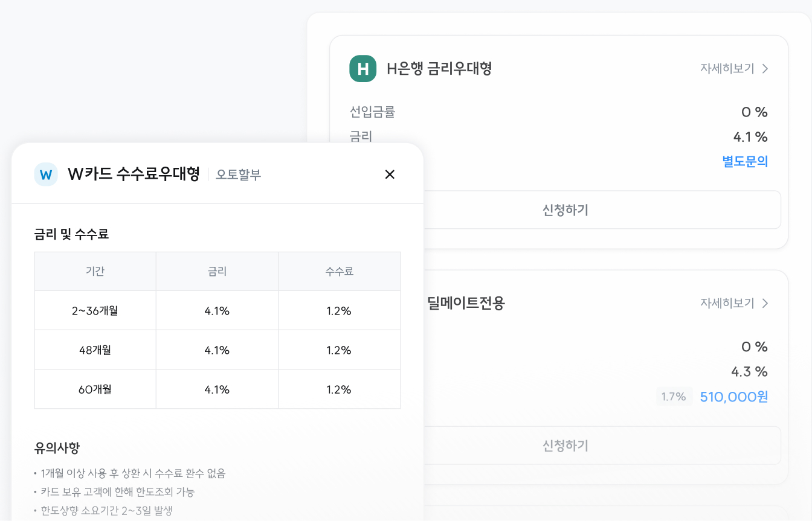Click chevron arrow on 딜메이트전용 card
The width and height of the screenshot is (812, 521).
[x=765, y=303]
